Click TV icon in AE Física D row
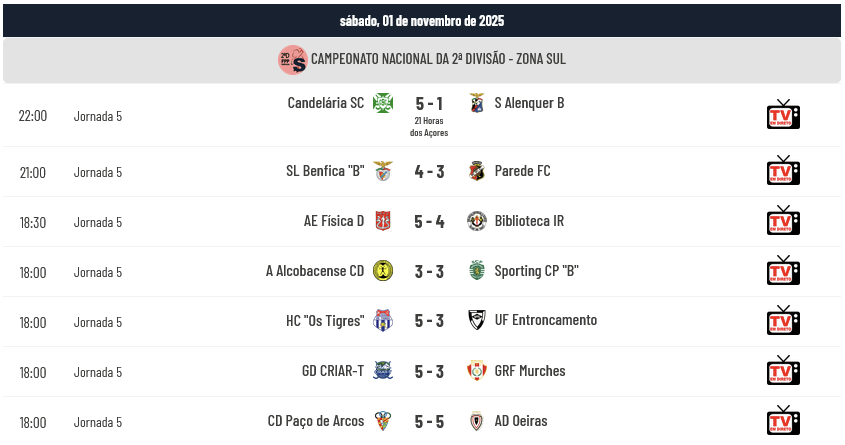The width and height of the screenshot is (845, 445). 783,221
